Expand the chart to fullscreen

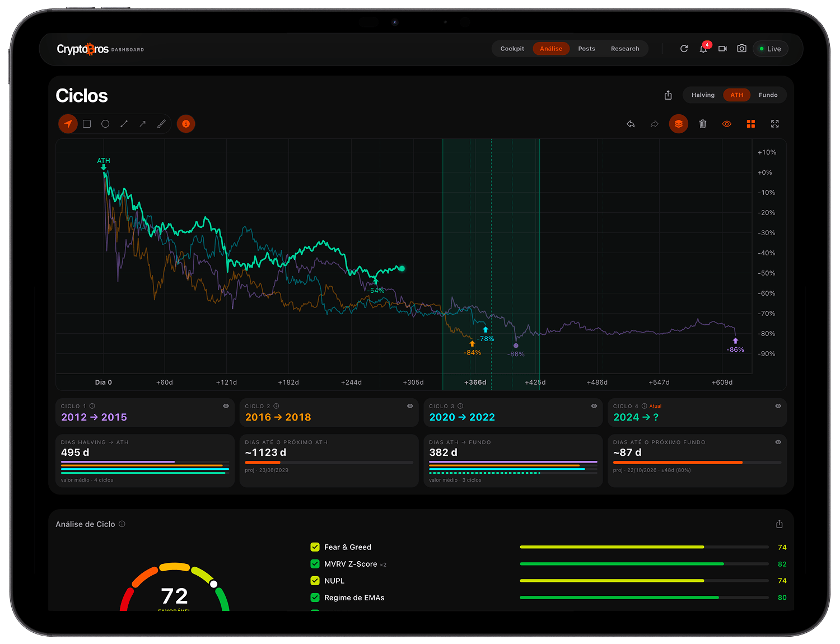775,124
